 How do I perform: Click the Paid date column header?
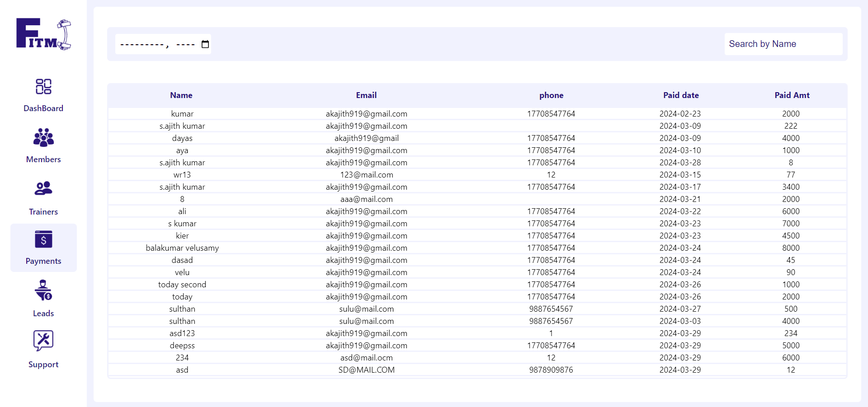(x=681, y=95)
